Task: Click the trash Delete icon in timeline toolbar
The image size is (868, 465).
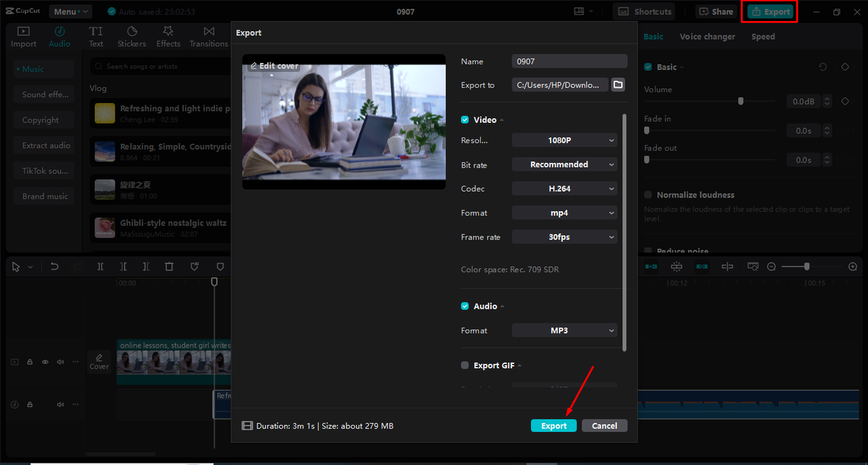Action: point(170,267)
